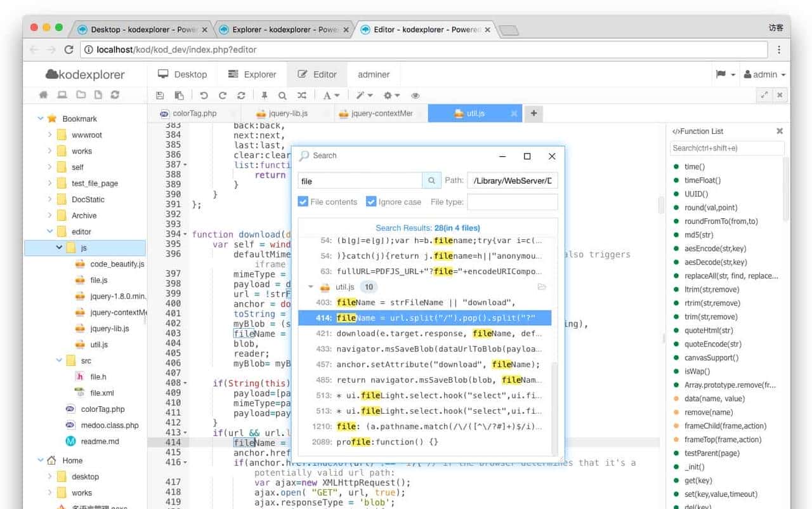Collapse the util.js search results group

(x=311, y=287)
